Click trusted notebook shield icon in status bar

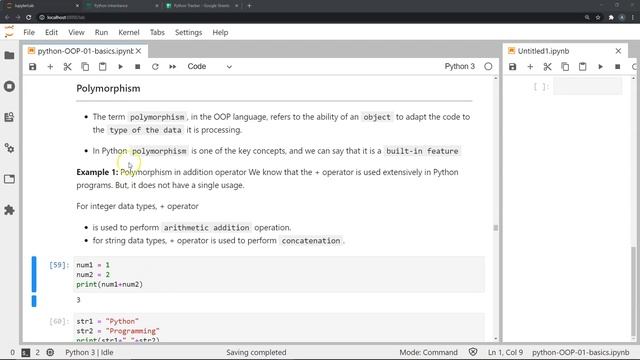473,352
